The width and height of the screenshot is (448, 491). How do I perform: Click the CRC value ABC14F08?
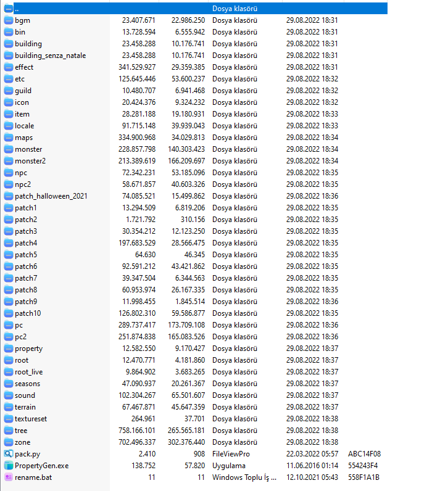click(x=364, y=454)
